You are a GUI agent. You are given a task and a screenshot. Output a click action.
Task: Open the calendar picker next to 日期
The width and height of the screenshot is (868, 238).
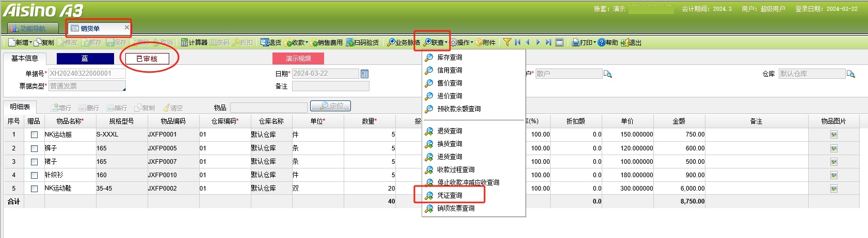tap(364, 74)
